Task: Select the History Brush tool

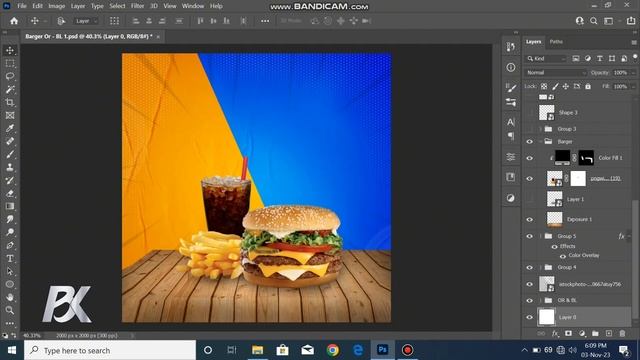Action: coord(10,180)
